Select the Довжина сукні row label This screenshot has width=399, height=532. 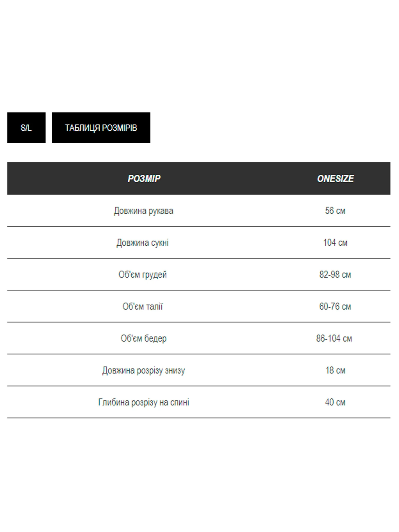click(142, 243)
